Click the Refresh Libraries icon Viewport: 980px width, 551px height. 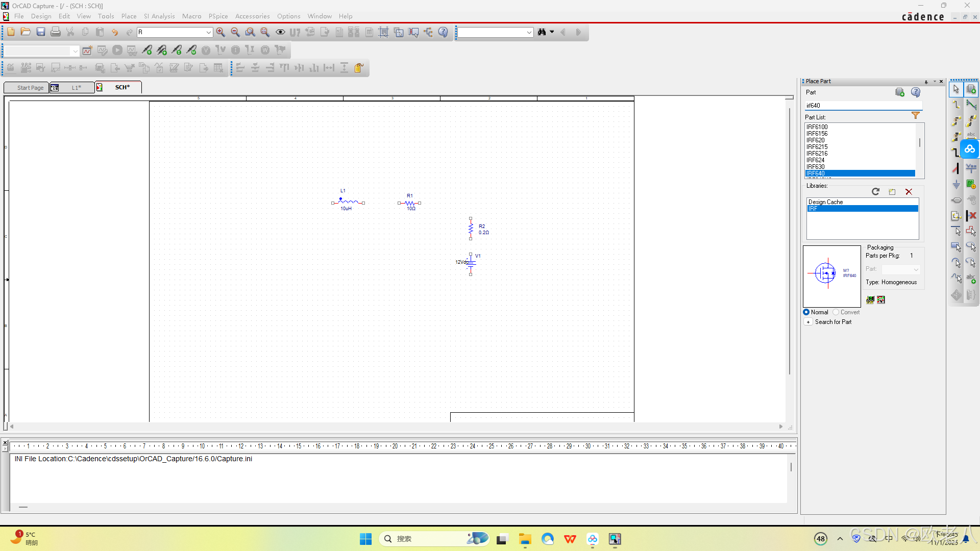pos(875,192)
